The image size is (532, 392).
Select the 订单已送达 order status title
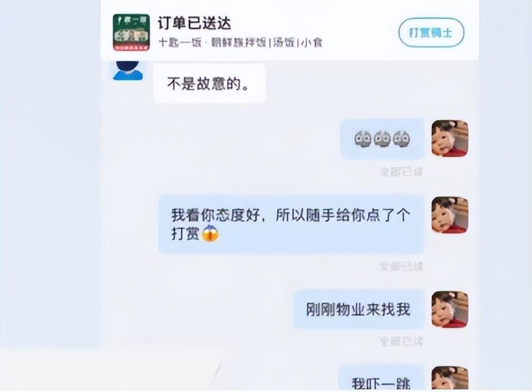tap(194, 23)
